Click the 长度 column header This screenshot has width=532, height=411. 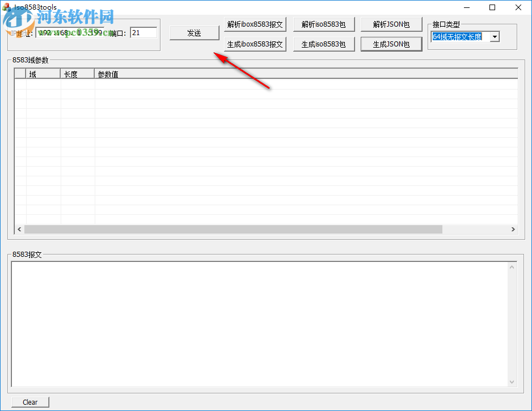point(76,74)
